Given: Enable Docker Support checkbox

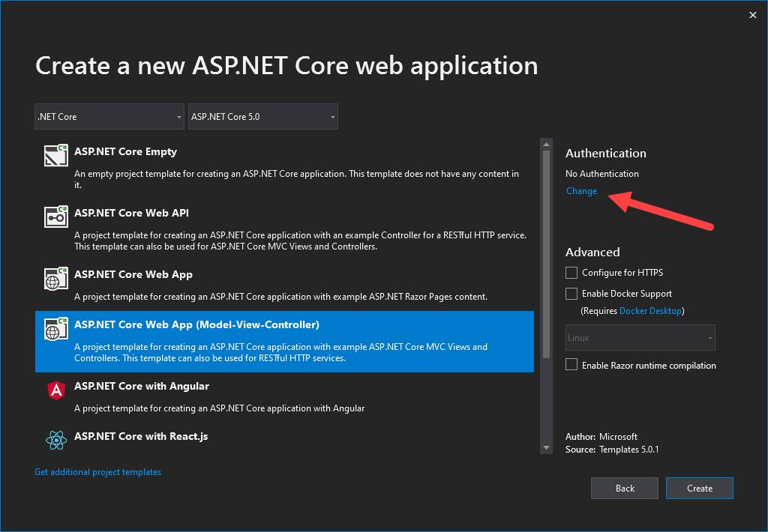Looking at the screenshot, I should 571,293.
